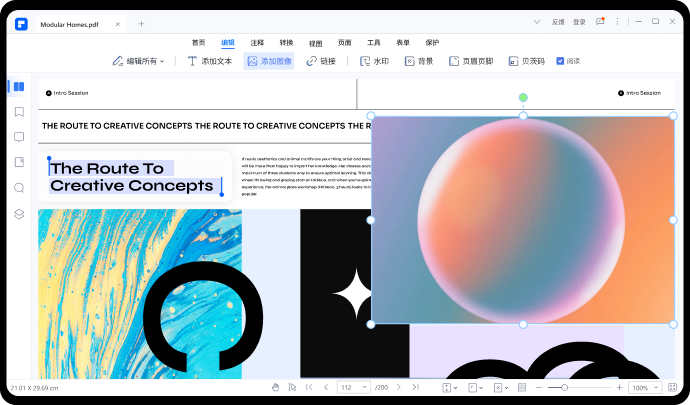This screenshot has height=405, width=690.
Task: Go to the last page
Action: 415,387
